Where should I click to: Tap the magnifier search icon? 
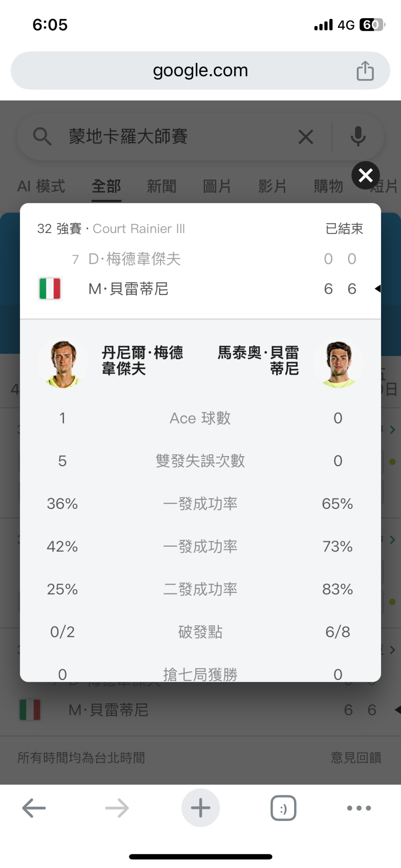[x=42, y=137]
